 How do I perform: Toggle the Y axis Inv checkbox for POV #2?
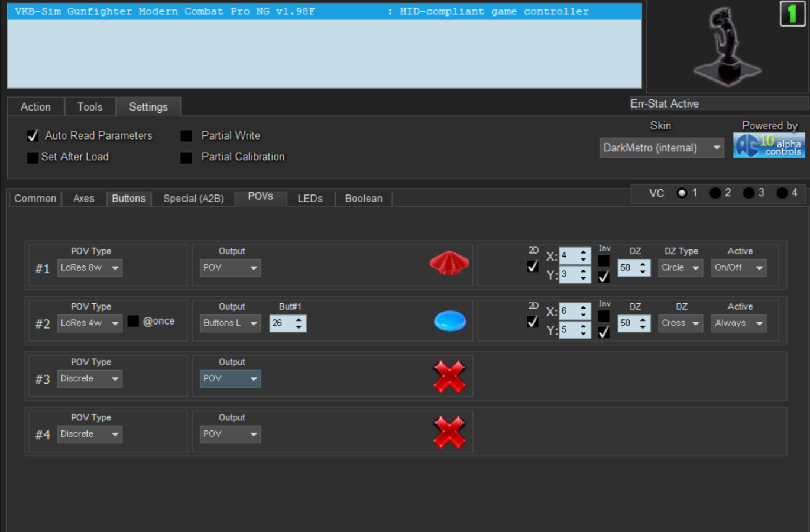[x=604, y=332]
